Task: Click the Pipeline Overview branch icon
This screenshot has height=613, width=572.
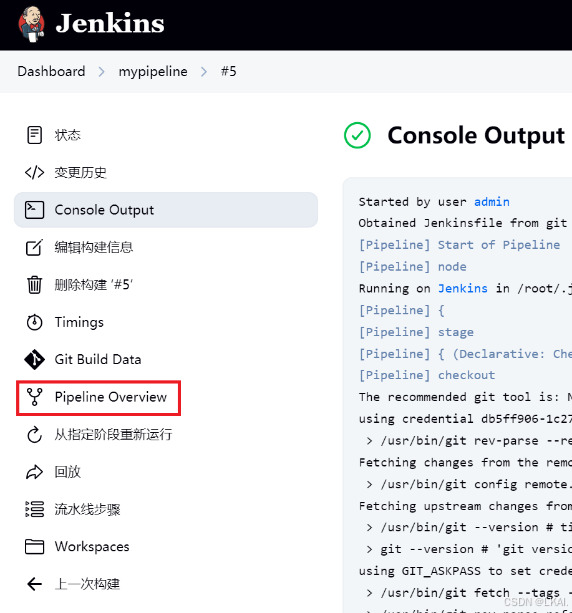Action: 34,397
